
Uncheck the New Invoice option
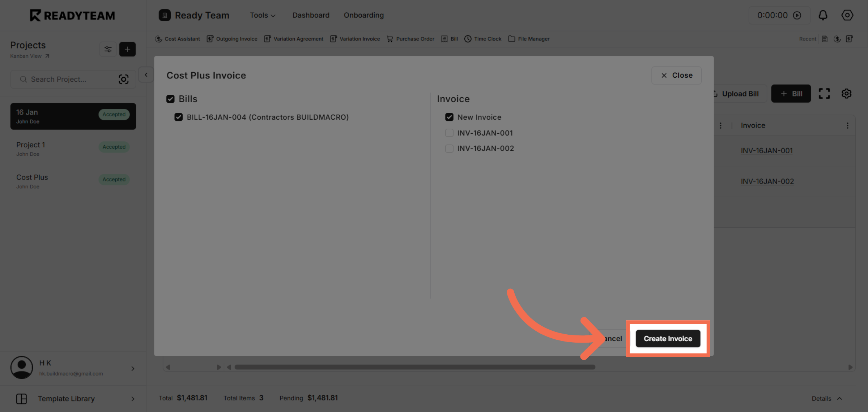coord(449,117)
